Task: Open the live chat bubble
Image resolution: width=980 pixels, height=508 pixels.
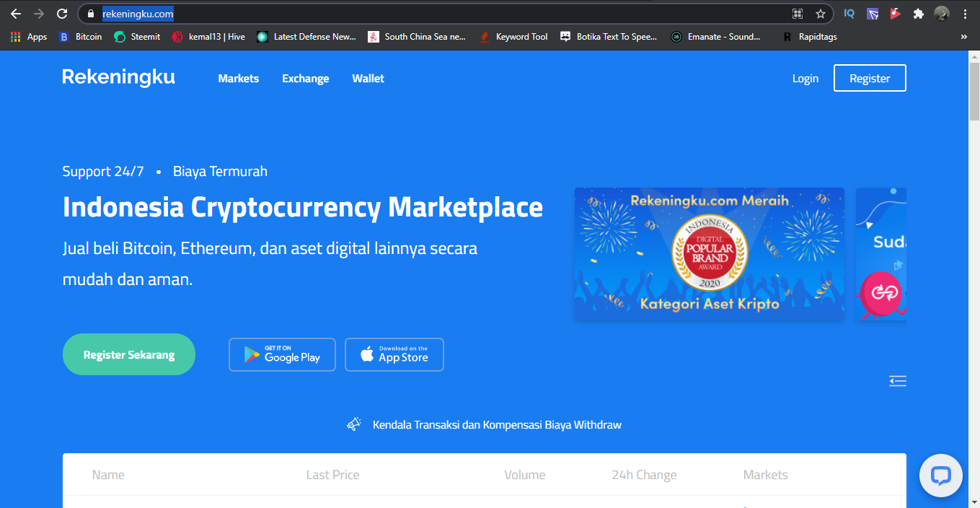Action: 941,476
